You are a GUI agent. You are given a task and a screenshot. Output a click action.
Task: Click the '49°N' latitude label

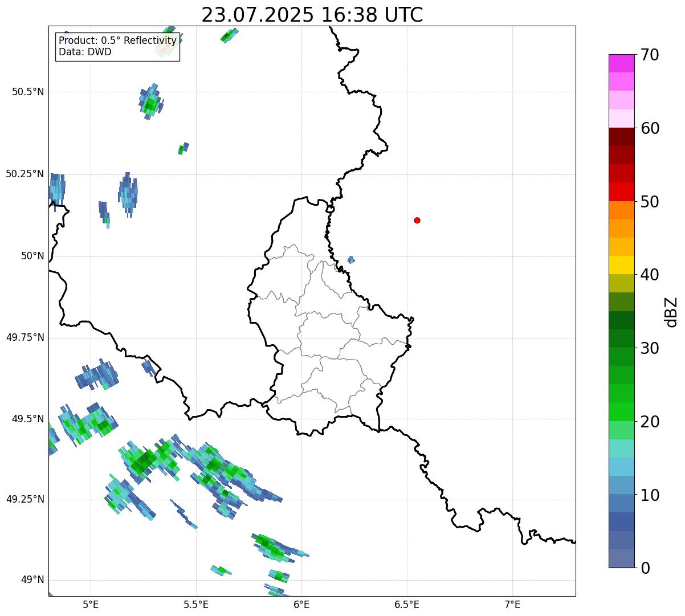[32, 580]
